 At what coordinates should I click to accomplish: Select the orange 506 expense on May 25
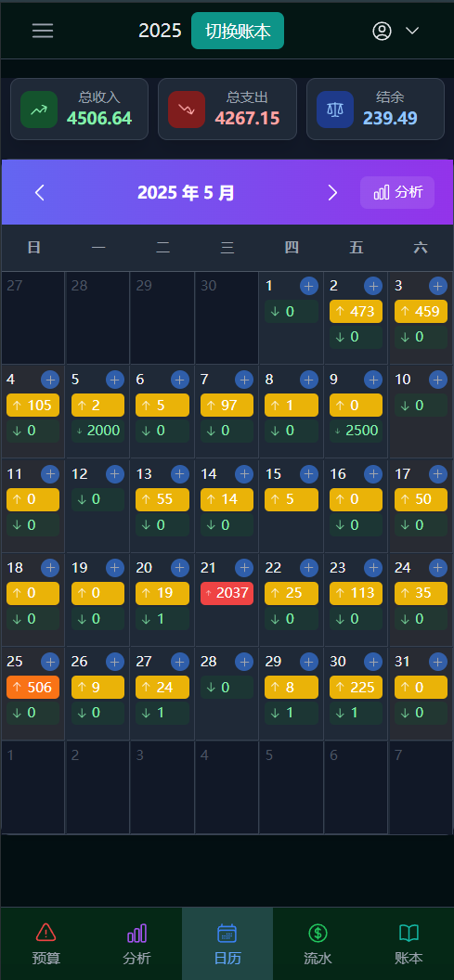coord(33,687)
